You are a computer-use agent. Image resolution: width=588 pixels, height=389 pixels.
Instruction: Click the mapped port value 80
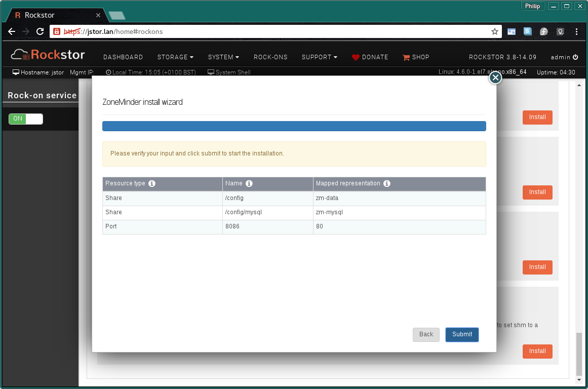pyautogui.click(x=320, y=226)
